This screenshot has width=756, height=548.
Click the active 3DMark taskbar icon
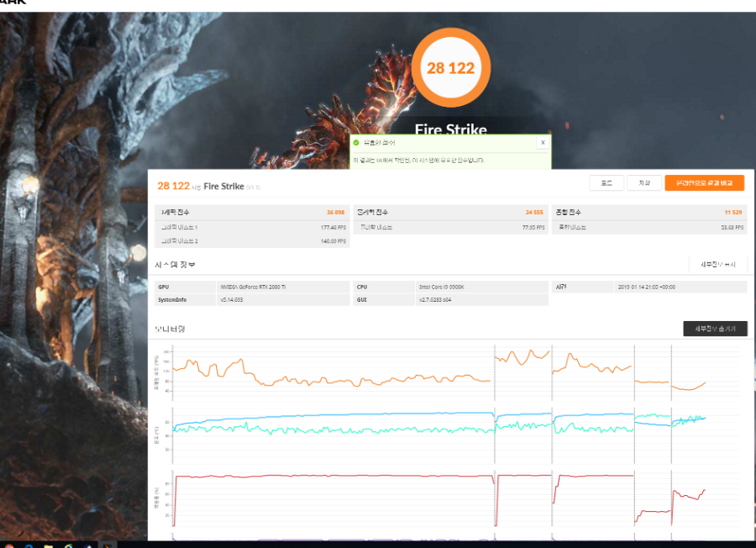108,545
